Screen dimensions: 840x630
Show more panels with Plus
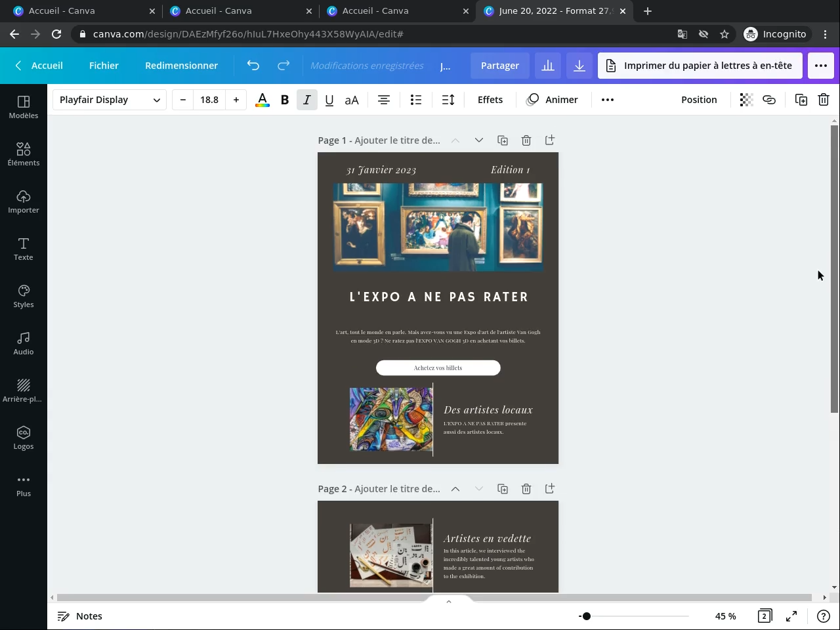pos(24,485)
